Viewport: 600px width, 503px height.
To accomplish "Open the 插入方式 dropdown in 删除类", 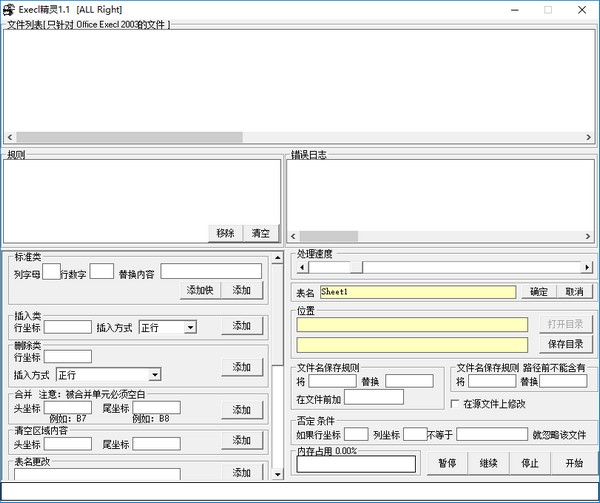I will click(x=154, y=375).
